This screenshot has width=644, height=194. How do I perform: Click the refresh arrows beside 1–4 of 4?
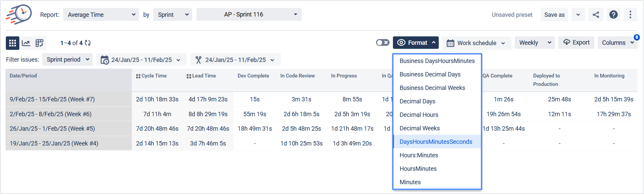87,43
